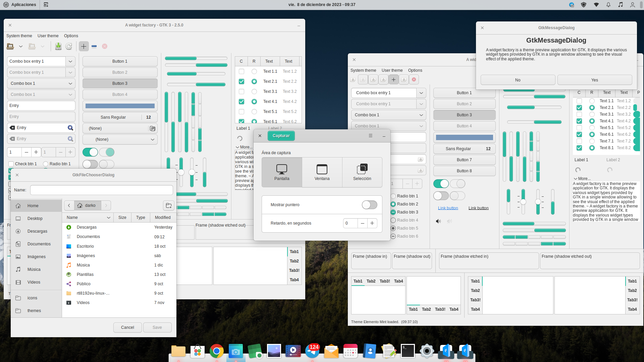Click Yes in GtkMessageDialog

click(595, 80)
